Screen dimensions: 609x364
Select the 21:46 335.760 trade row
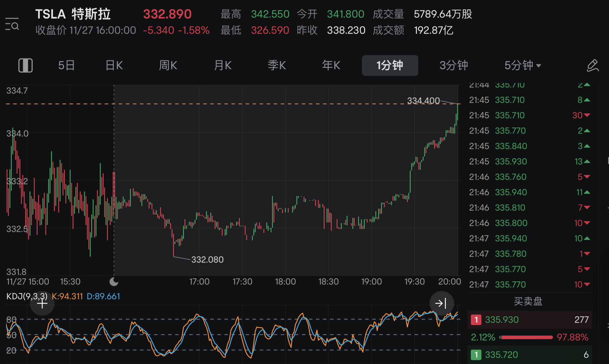[530, 177]
